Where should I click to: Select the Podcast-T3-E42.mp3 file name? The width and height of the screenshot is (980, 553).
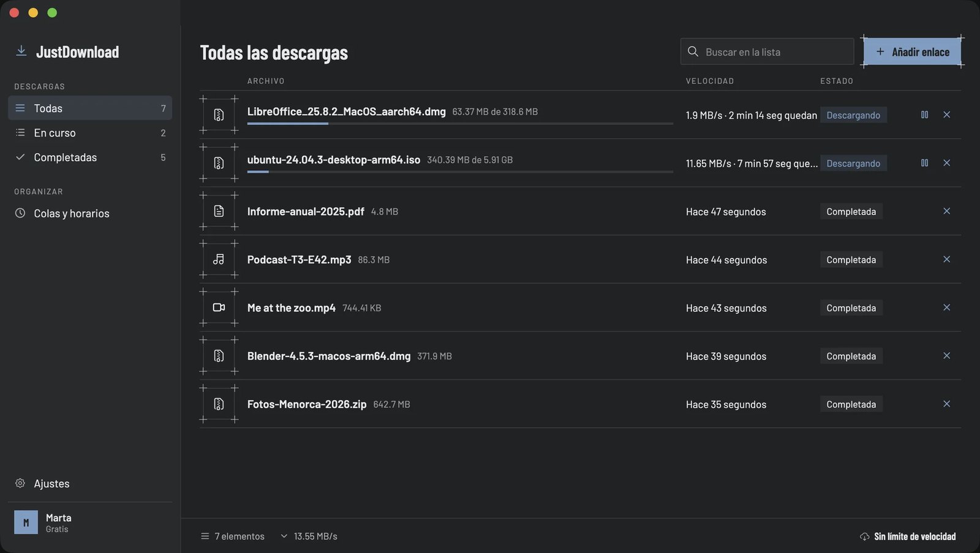pyautogui.click(x=299, y=260)
